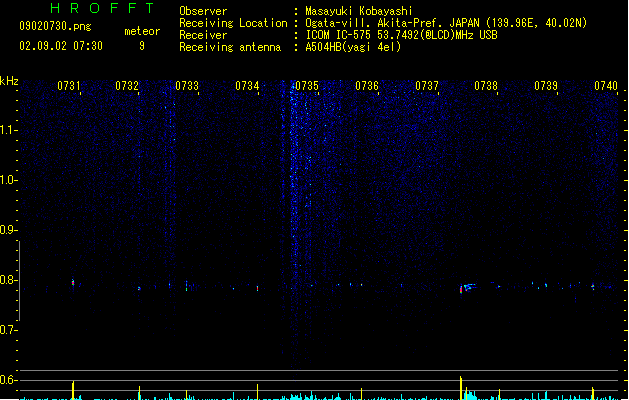The image size is (629, 400).
Task: Click the meteor count value 9
Action: pyautogui.click(x=142, y=46)
